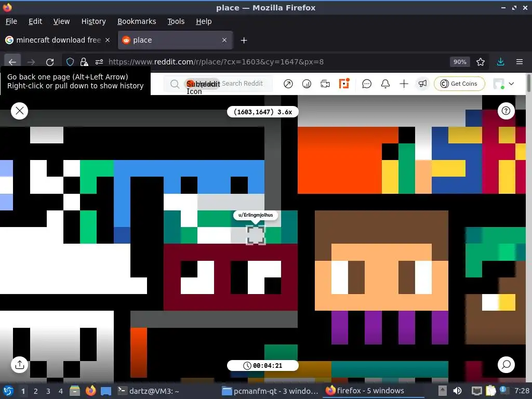
Task: Switch to virtual desktop 4
Action: pyautogui.click(x=61, y=391)
